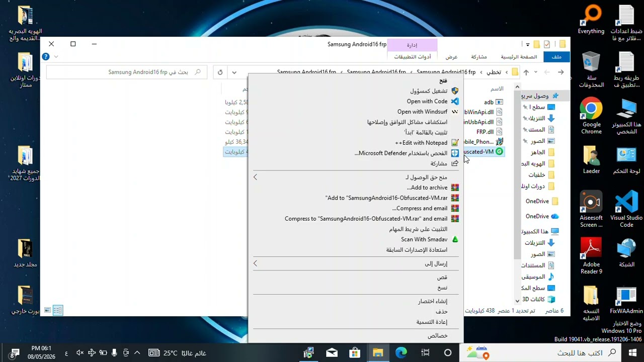
Task: Open Explorer help question-mark icon
Action: tap(46, 57)
